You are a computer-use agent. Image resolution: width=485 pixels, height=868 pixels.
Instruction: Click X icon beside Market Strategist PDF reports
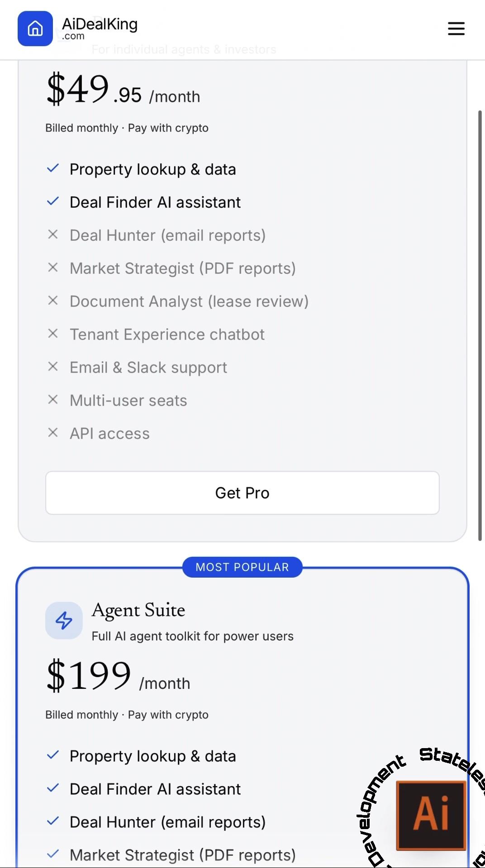coord(53,268)
